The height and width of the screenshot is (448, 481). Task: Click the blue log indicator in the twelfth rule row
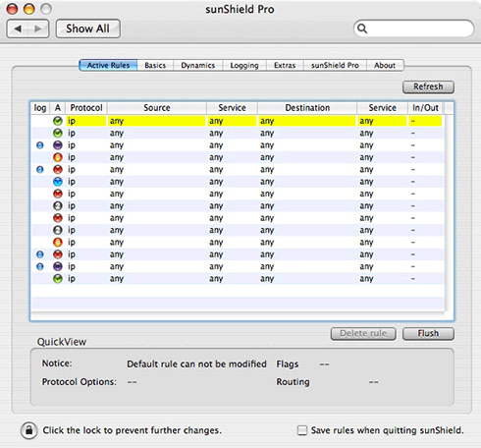coord(40,254)
